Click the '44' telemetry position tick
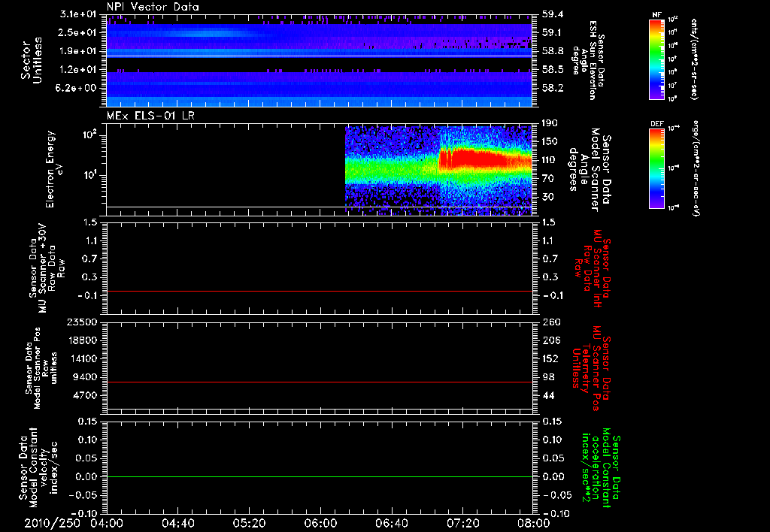This screenshot has height=532, width=770. tap(548, 395)
